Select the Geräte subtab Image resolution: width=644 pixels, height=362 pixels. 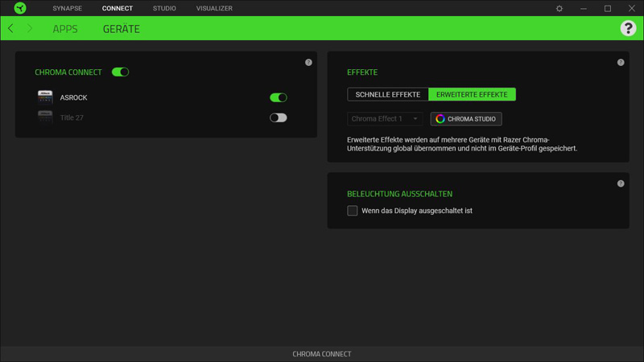coord(122,29)
